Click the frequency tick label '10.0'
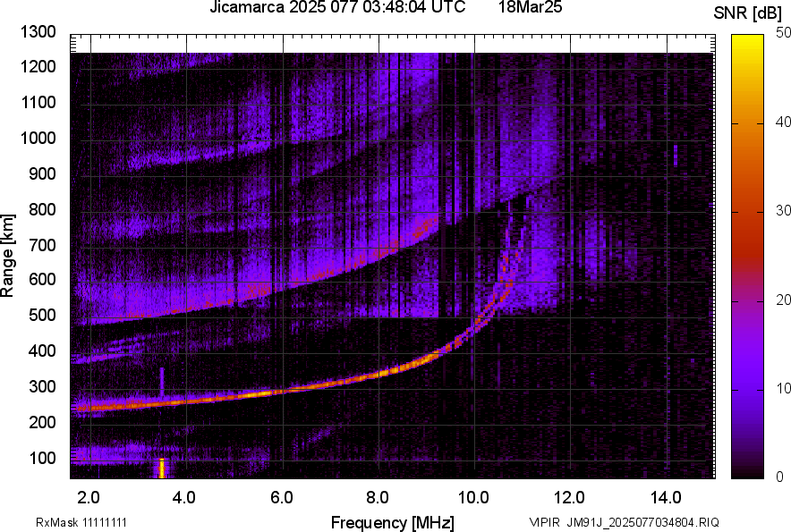 473,498
